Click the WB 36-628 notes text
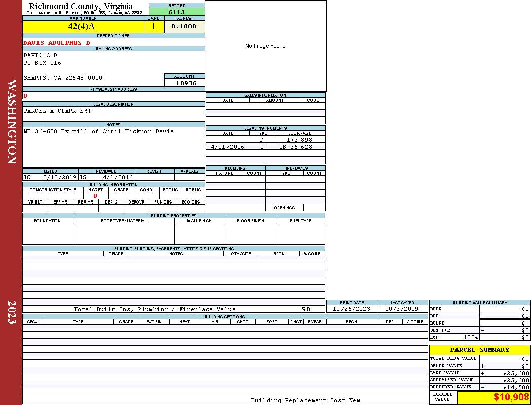Image resolution: width=532 pixels, height=405 pixels. click(98, 131)
